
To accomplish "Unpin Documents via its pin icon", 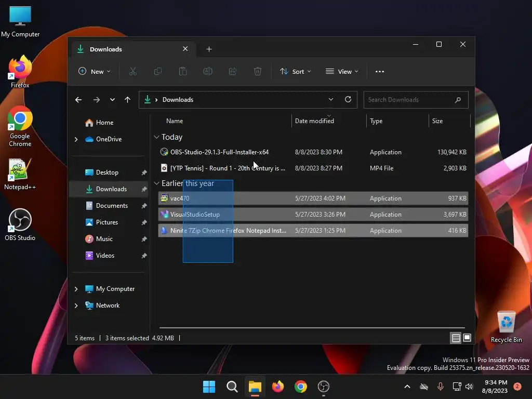I will coord(144,206).
